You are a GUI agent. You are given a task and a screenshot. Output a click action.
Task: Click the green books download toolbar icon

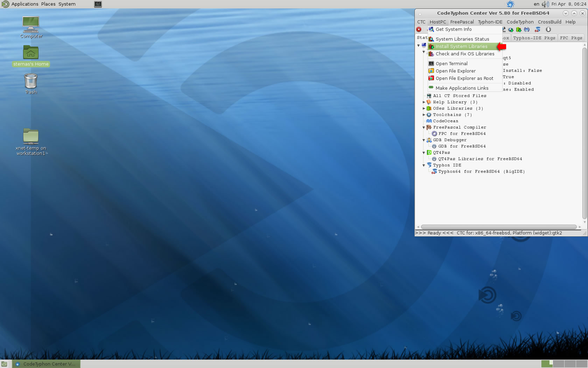tap(519, 30)
